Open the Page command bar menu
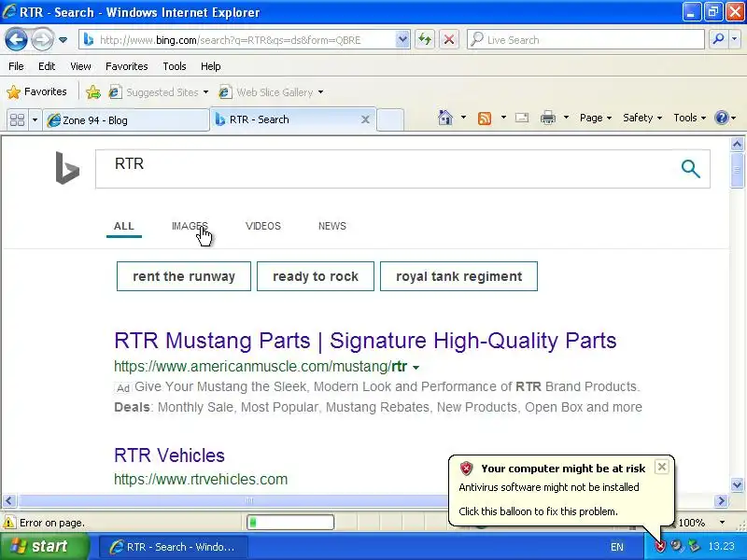Image resolution: width=747 pixels, height=560 pixels. click(x=596, y=118)
